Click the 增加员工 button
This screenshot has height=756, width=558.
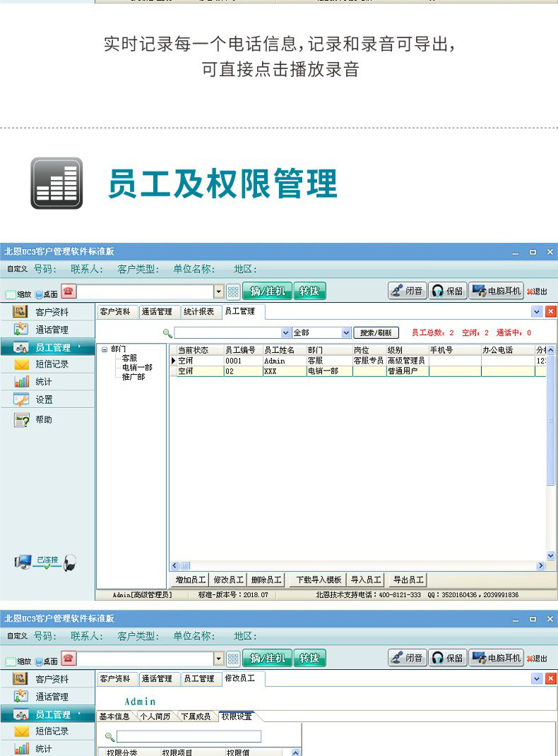point(191,580)
